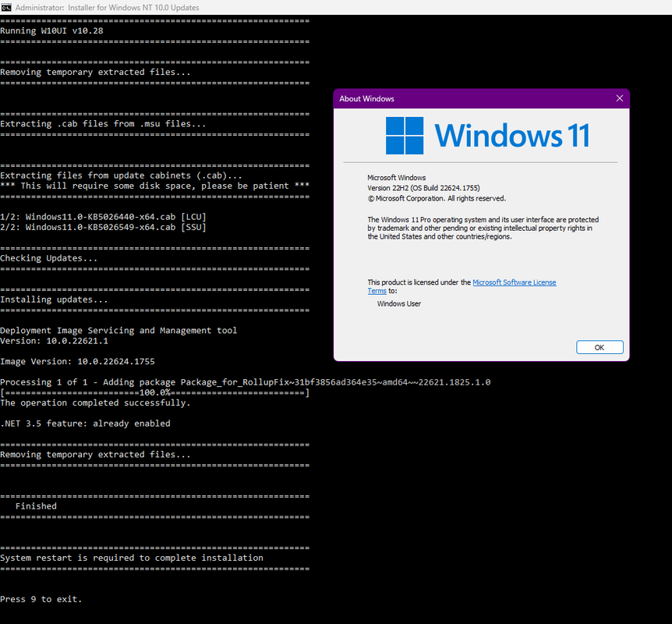
Task: Click the 'Installing updates...' line
Action: [54, 300]
